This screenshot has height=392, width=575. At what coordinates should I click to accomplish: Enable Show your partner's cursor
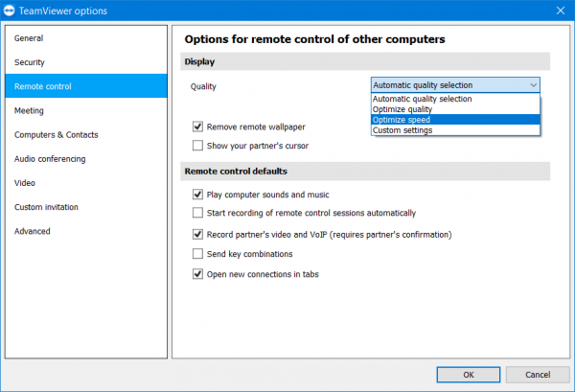pos(197,146)
